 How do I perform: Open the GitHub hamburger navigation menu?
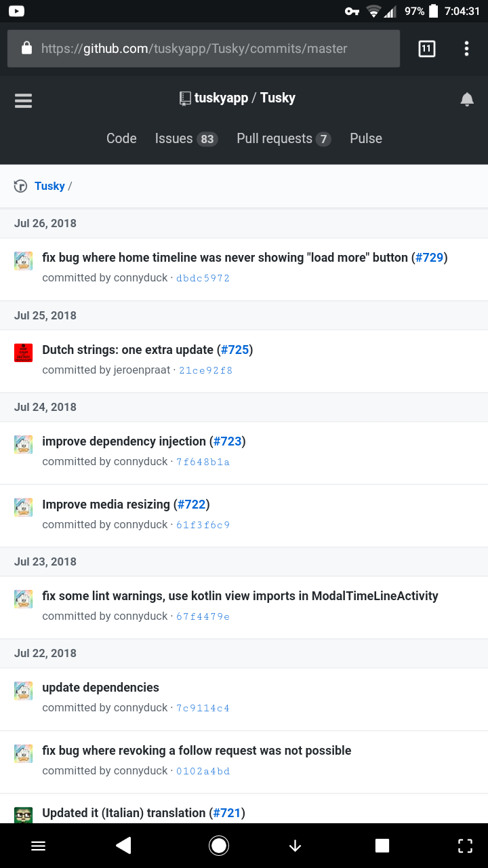pos(24,100)
